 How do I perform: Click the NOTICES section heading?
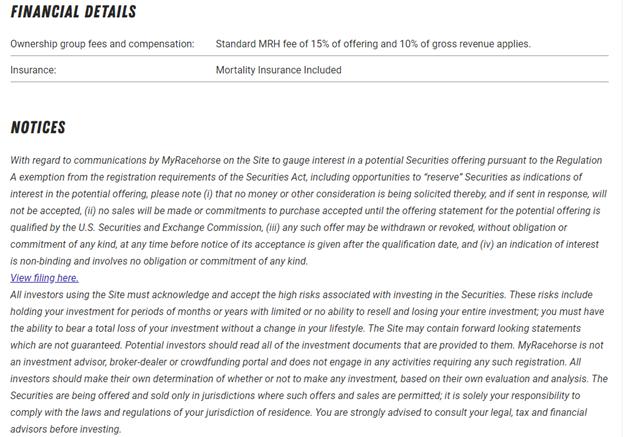pos(38,127)
